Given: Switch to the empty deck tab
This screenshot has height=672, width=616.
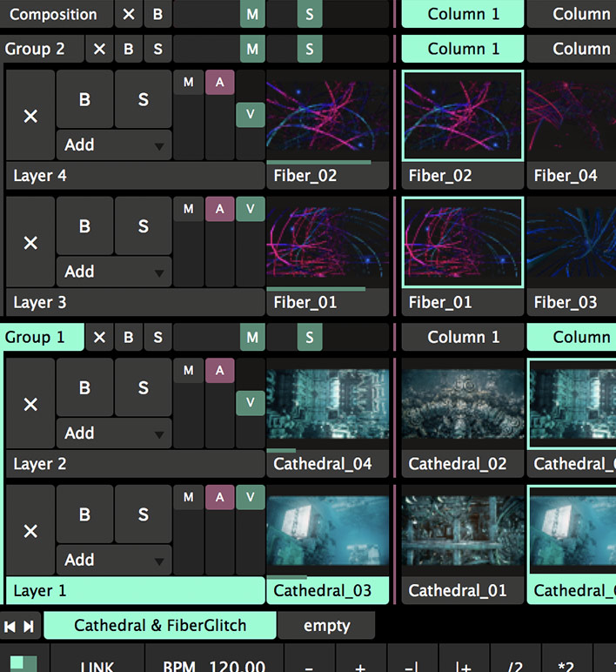Looking at the screenshot, I should click(326, 626).
